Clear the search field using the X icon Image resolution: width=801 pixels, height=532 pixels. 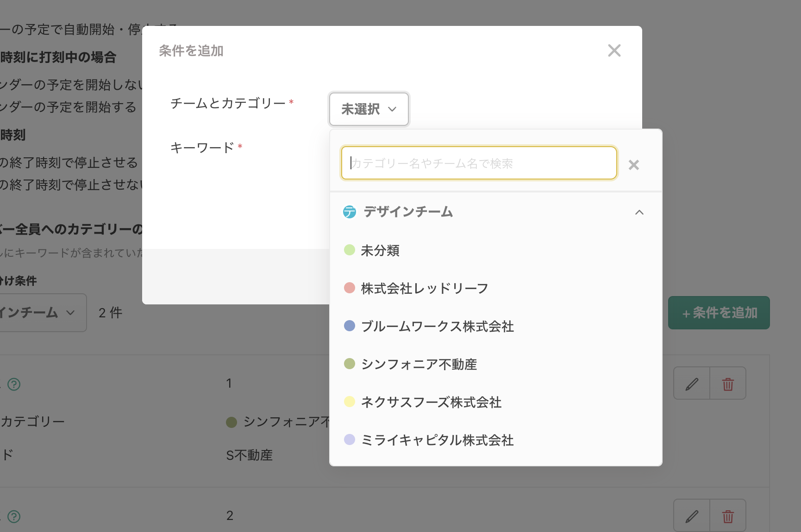(x=633, y=165)
